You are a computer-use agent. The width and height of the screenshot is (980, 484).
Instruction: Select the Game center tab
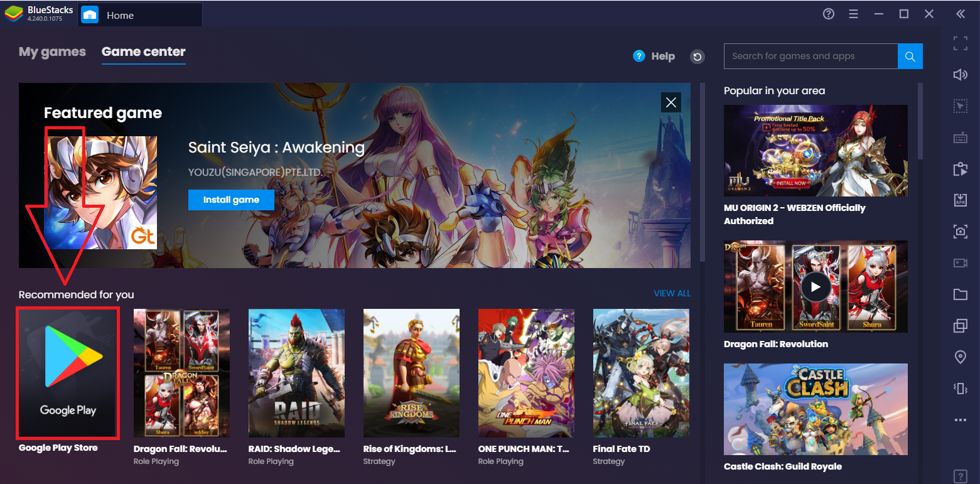coord(144,51)
